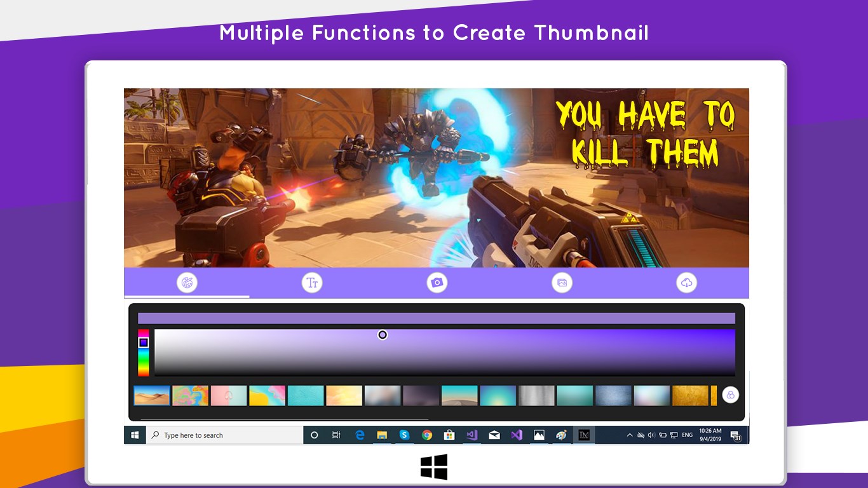
Task: Click the color circles button beside the thumbnails
Action: (730, 395)
